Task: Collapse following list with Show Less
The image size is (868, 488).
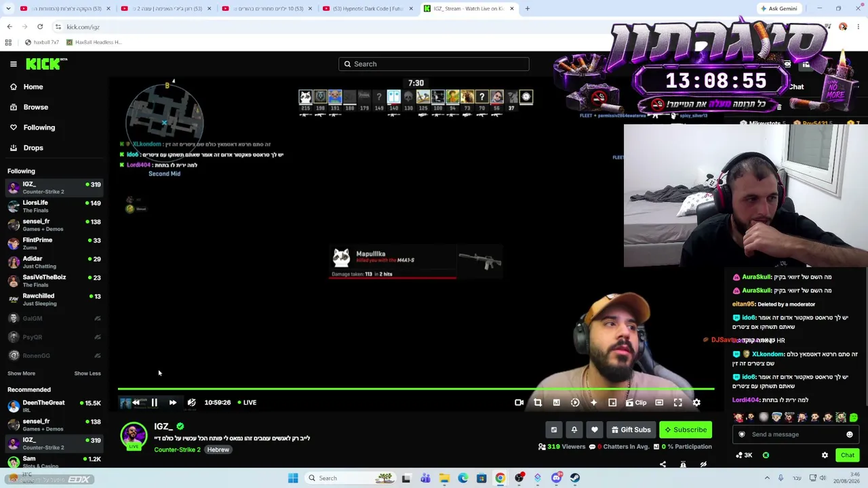Action: coord(87,373)
